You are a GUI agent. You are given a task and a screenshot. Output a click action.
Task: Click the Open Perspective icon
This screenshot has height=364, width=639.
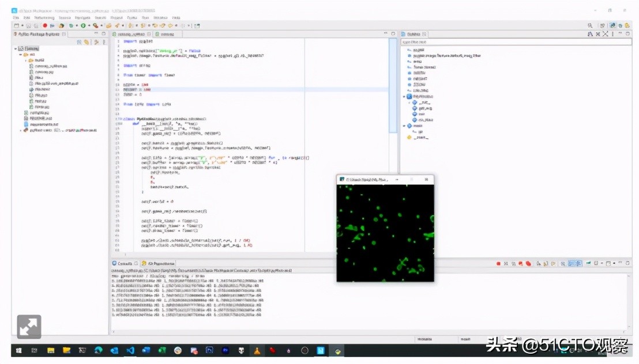(602, 26)
